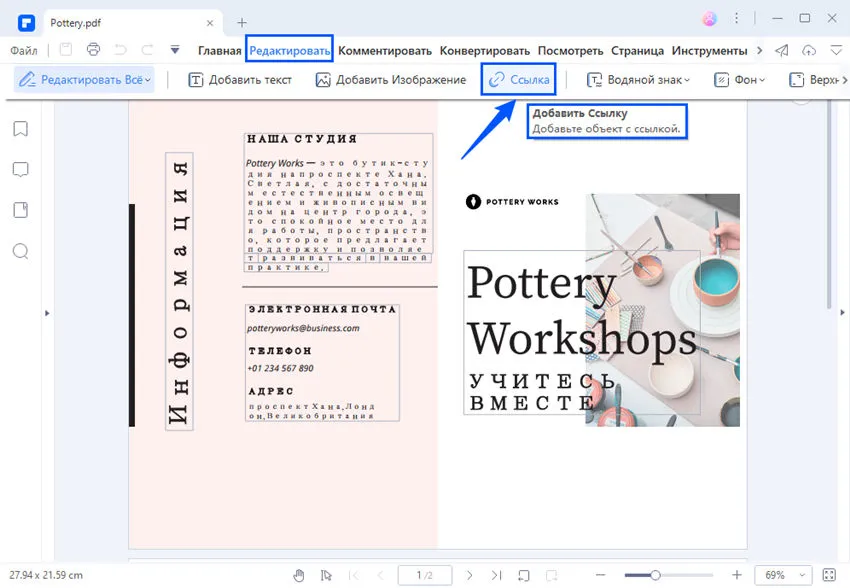Switch to the Конвертировать tab
Image resolution: width=850 pixels, height=588 pixels.
[485, 51]
